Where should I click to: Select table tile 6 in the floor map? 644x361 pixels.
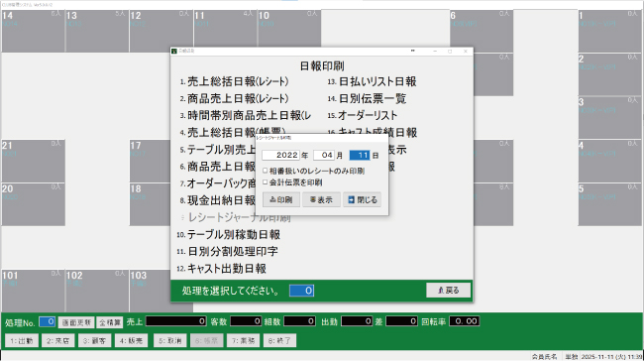coord(482,32)
